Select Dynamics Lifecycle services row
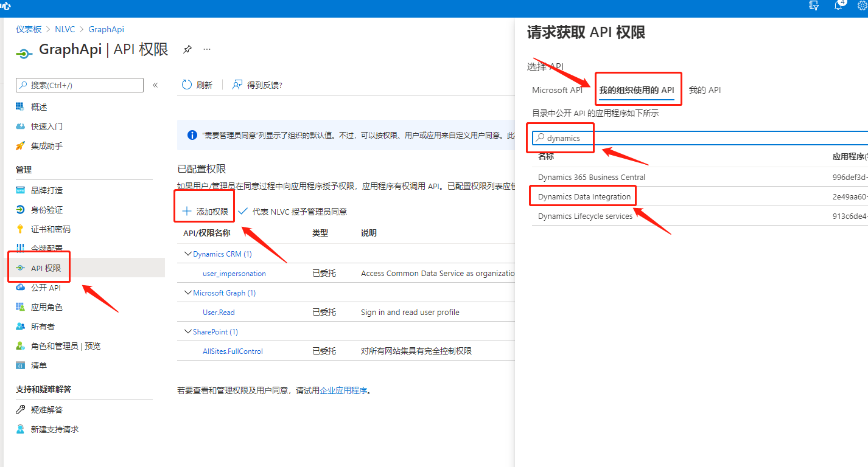This screenshot has width=868, height=467. [700, 216]
